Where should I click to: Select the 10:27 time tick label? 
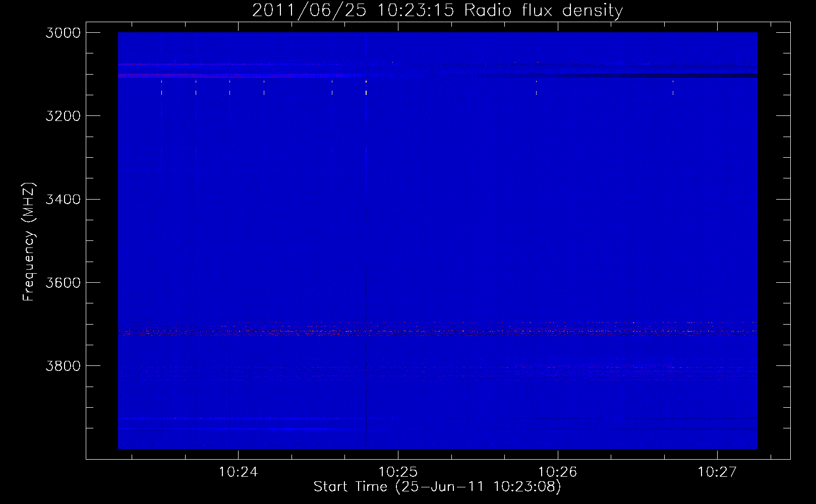pyautogui.click(x=717, y=472)
